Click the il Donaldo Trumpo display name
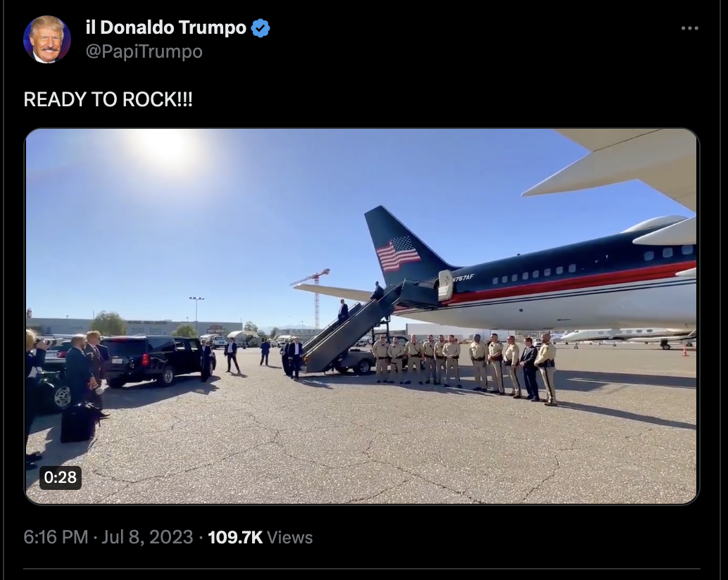 [165, 27]
